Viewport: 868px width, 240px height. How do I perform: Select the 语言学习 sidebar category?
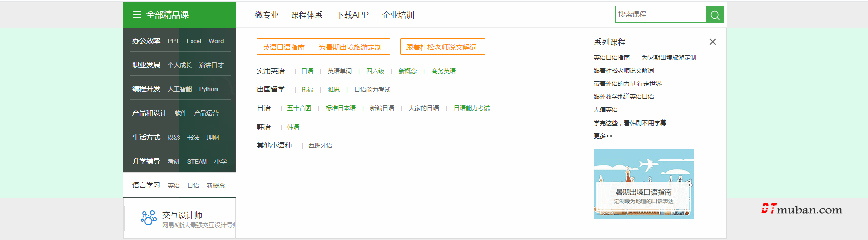146,185
